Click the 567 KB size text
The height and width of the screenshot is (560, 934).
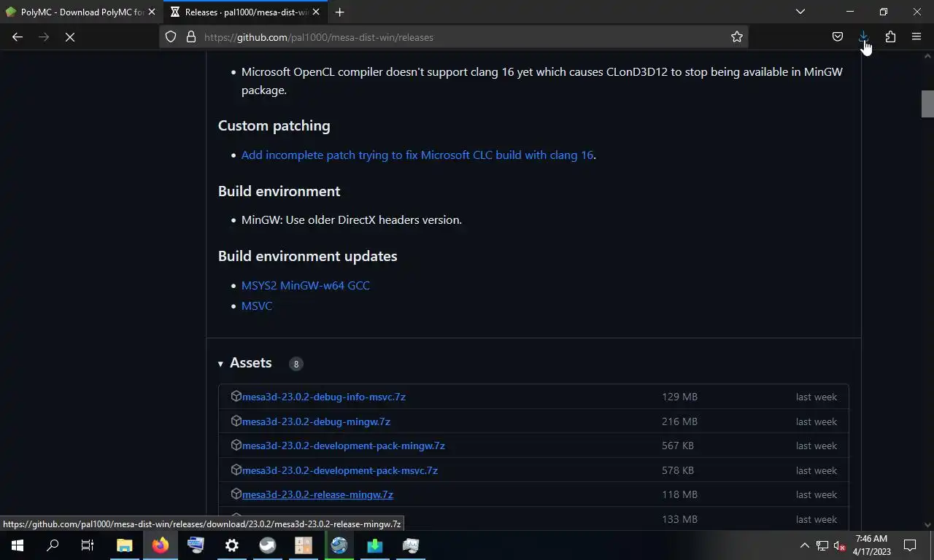click(x=678, y=446)
